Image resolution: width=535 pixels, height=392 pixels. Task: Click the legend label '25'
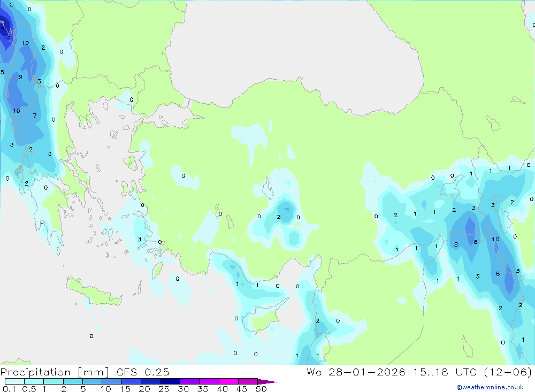pos(164,389)
